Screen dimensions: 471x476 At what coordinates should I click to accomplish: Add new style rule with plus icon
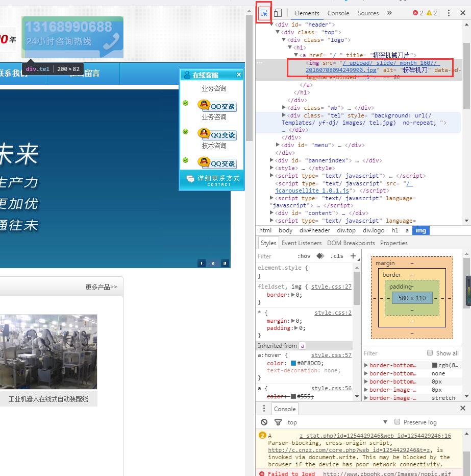(x=353, y=256)
